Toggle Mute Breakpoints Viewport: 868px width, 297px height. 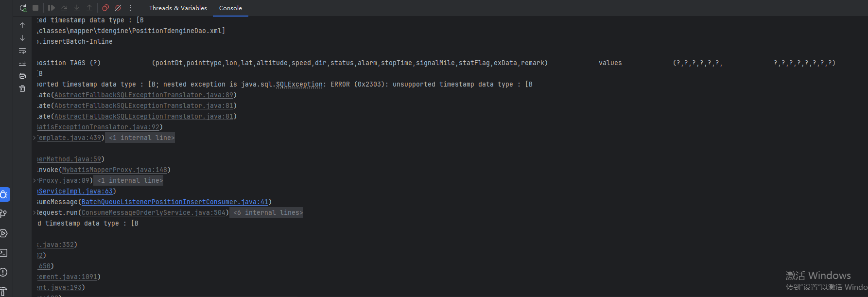(x=118, y=8)
